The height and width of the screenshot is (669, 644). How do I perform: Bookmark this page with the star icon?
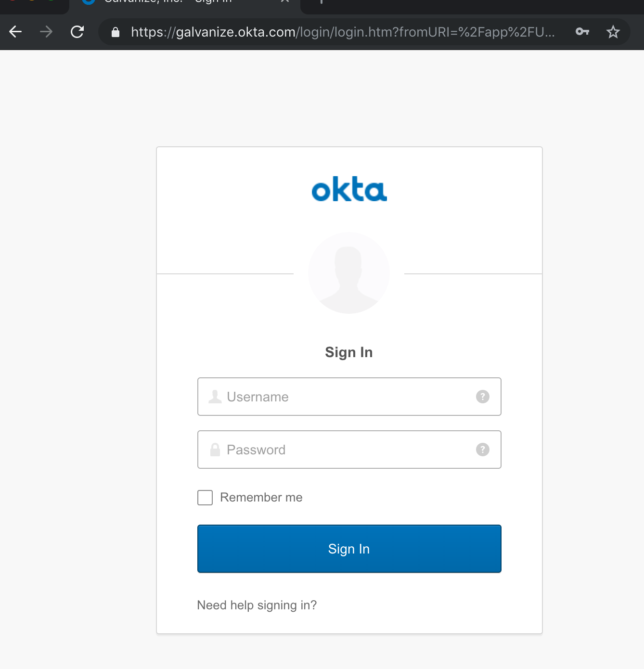(613, 32)
